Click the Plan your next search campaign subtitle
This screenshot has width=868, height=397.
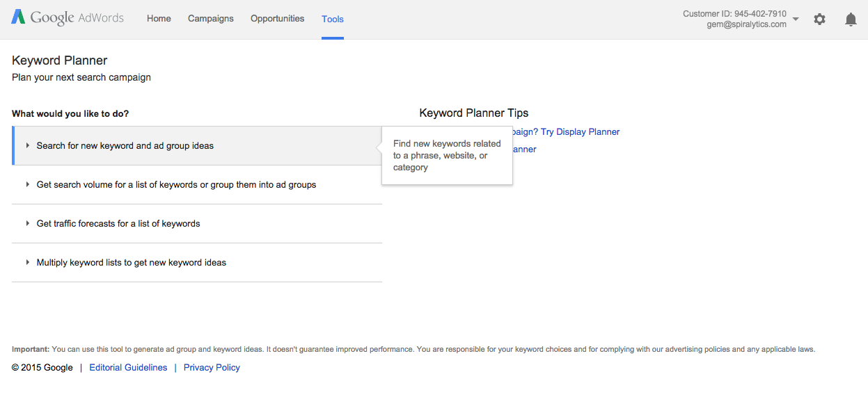pos(81,78)
